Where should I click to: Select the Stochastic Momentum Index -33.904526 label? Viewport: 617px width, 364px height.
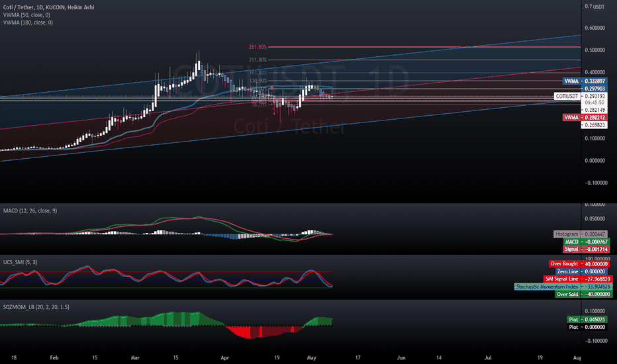pyautogui.click(x=563, y=287)
